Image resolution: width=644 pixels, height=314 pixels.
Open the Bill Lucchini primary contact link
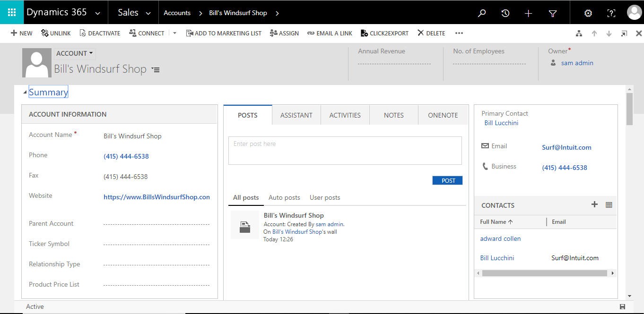501,123
